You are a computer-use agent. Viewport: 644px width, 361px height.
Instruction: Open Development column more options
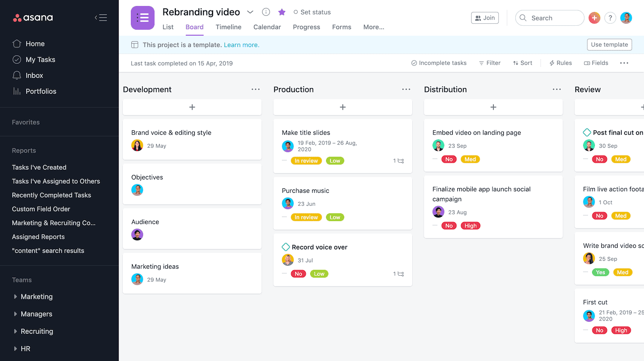(x=256, y=89)
